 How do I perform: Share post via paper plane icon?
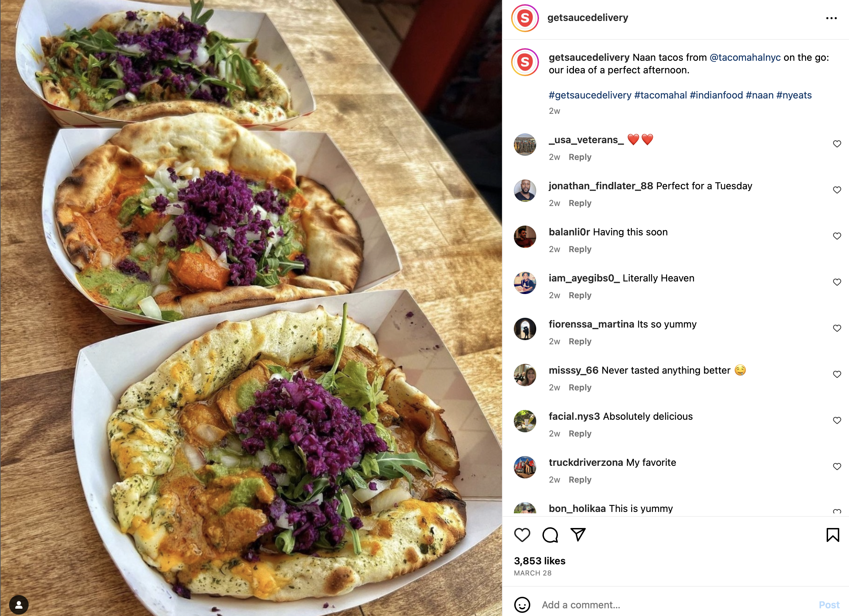(578, 535)
